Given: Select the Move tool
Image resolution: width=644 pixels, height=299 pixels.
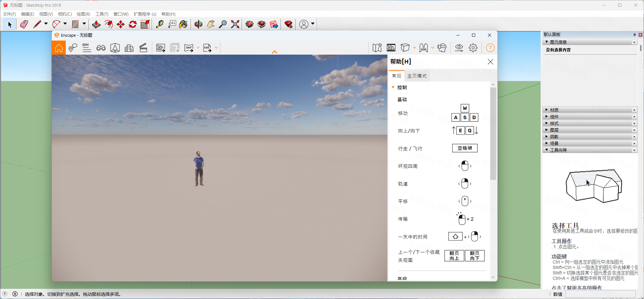Looking at the screenshot, I should 121,24.
